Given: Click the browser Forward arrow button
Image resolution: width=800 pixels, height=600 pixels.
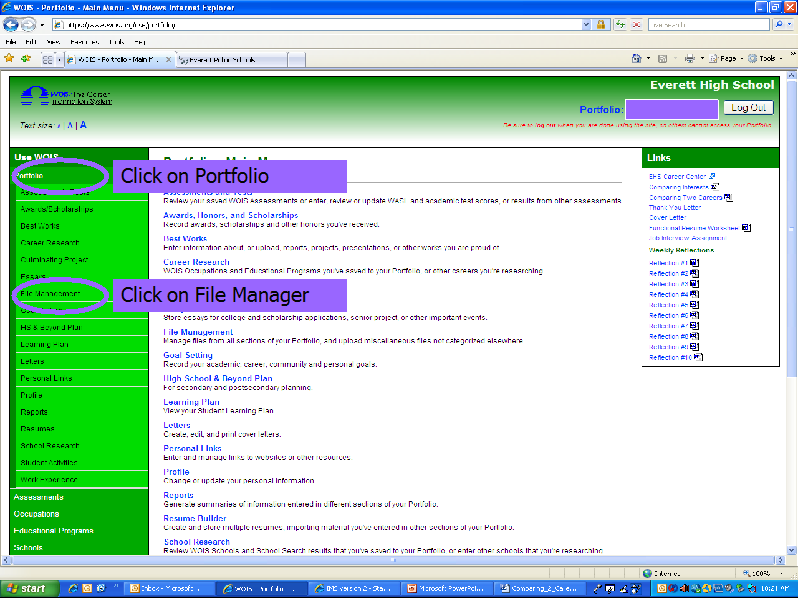Looking at the screenshot, I should click(28, 24).
